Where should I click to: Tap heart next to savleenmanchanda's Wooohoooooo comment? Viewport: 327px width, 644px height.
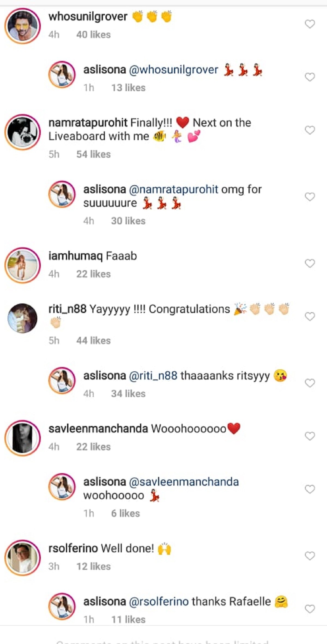pyautogui.click(x=310, y=436)
